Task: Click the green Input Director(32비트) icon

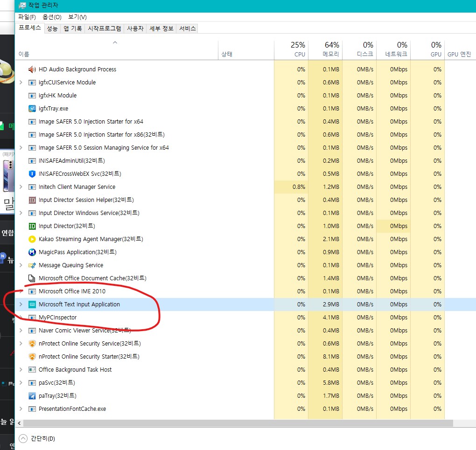Action: pos(32,226)
